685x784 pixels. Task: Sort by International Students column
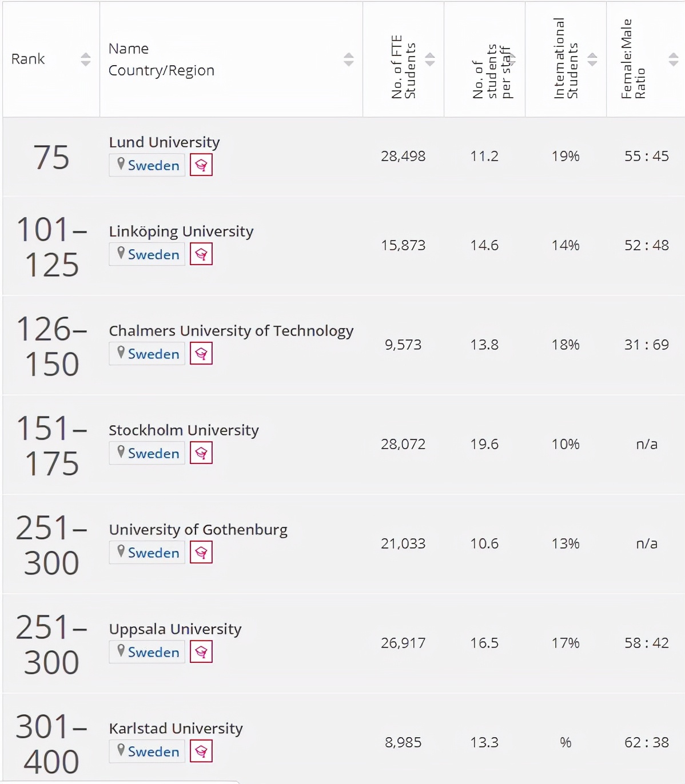pyautogui.click(x=592, y=59)
